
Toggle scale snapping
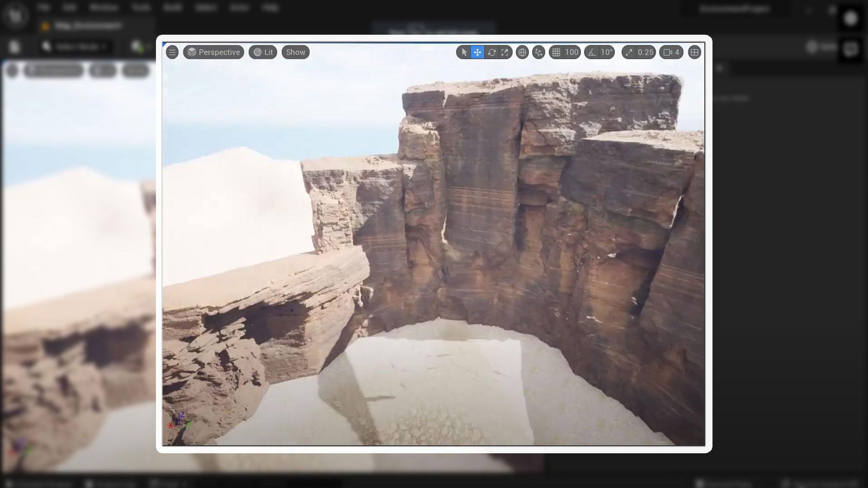628,52
